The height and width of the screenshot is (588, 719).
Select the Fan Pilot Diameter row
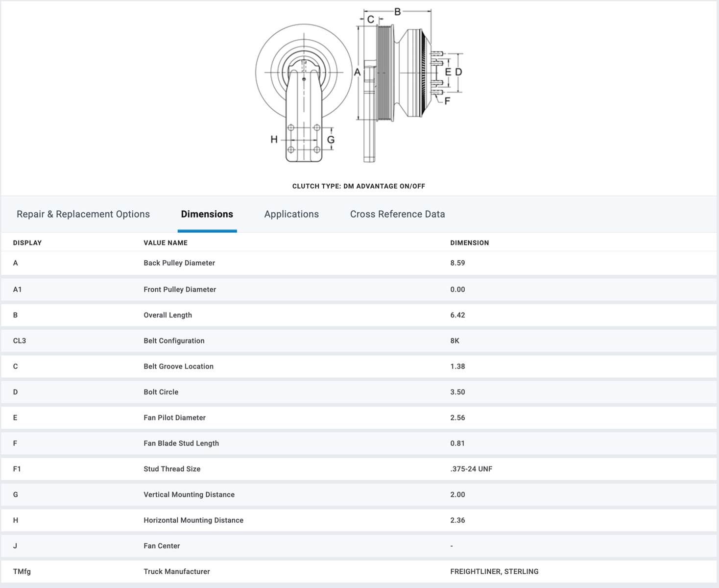359,417
